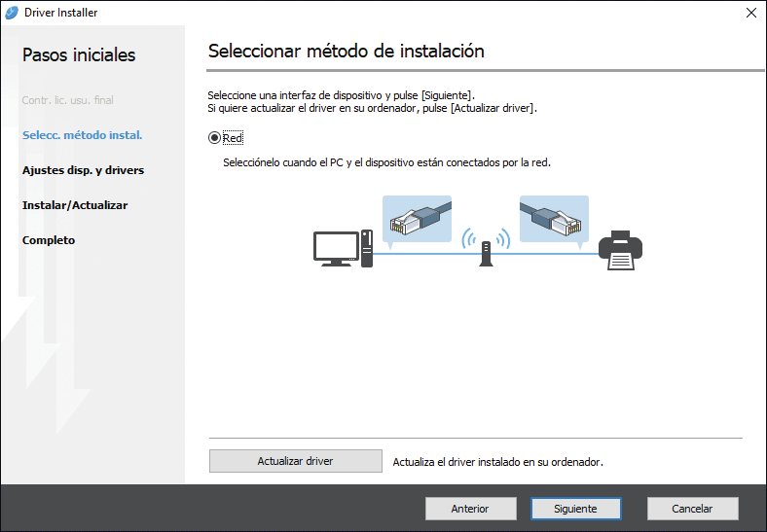767x532 pixels.
Task: Click the Seleccionar método de instalación heading
Action: pyautogui.click(x=346, y=51)
